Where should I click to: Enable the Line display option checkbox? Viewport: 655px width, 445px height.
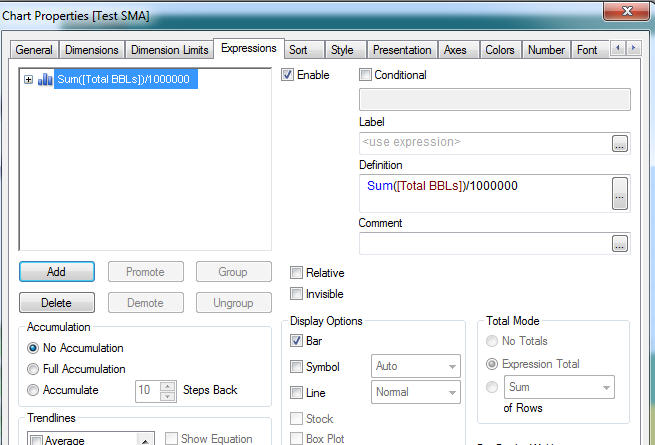(297, 393)
